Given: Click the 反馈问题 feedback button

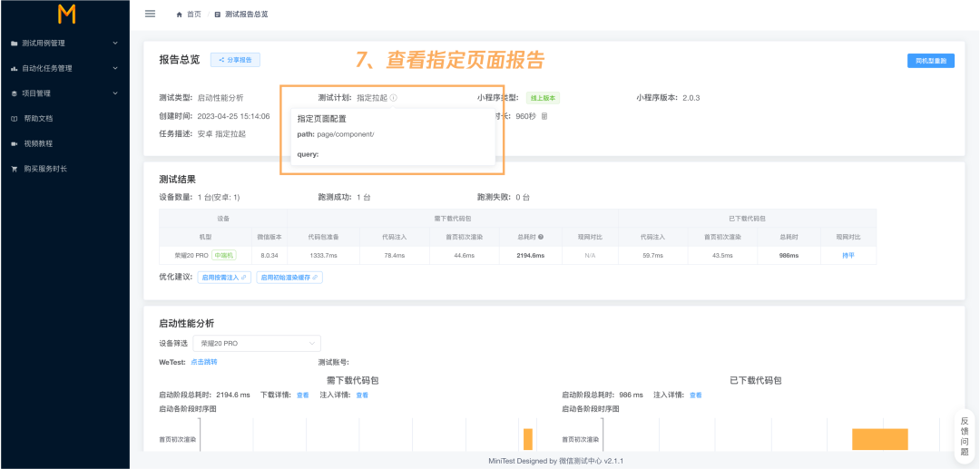Looking at the screenshot, I should click(965, 438).
